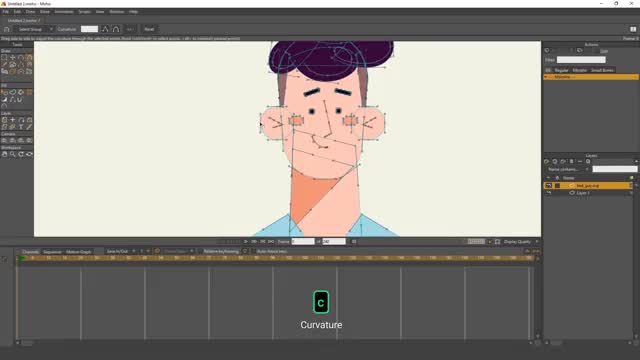640x360 pixels.
Task: Select the eyedropper-shaped Layer tool
Action: click(29, 127)
